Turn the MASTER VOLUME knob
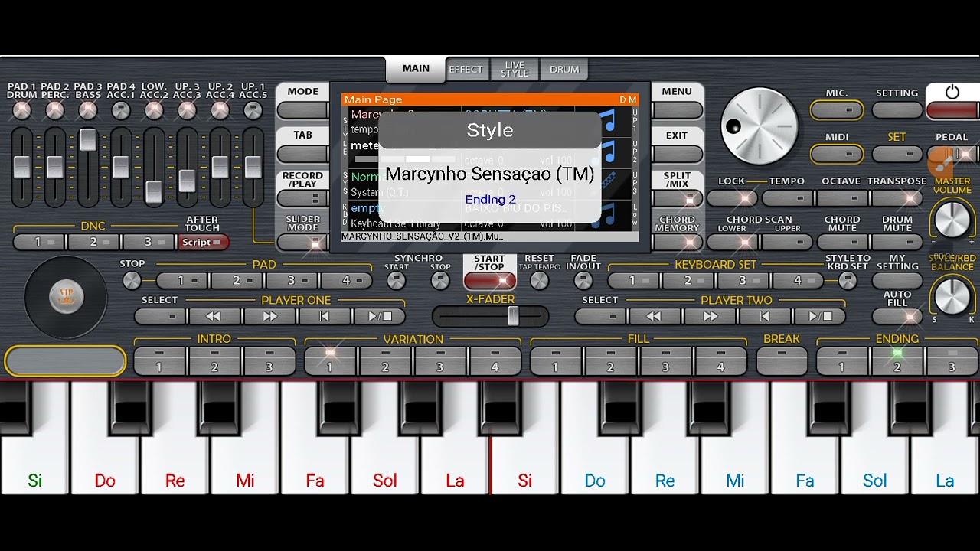980x551 pixels. click(952, 219)
